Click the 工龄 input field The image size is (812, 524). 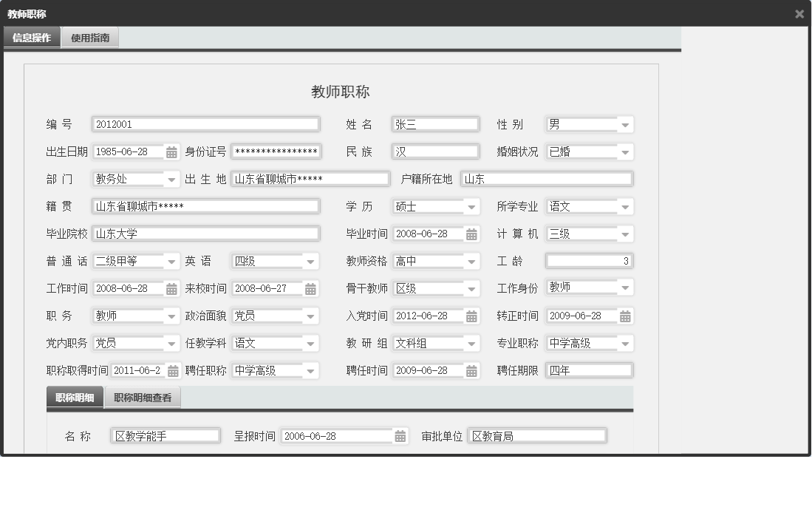pyautogui.click(x=587, y=261)
